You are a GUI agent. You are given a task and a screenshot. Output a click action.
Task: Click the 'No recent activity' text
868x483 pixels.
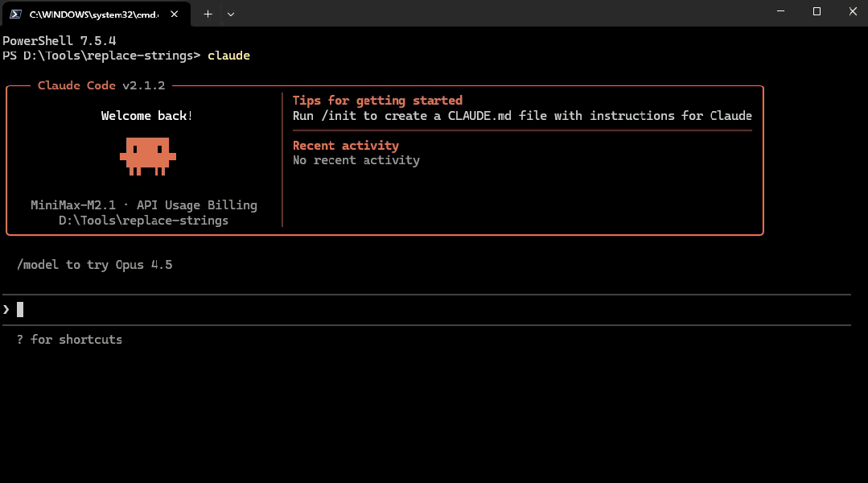pyautogui.click(x=356, y=160)
